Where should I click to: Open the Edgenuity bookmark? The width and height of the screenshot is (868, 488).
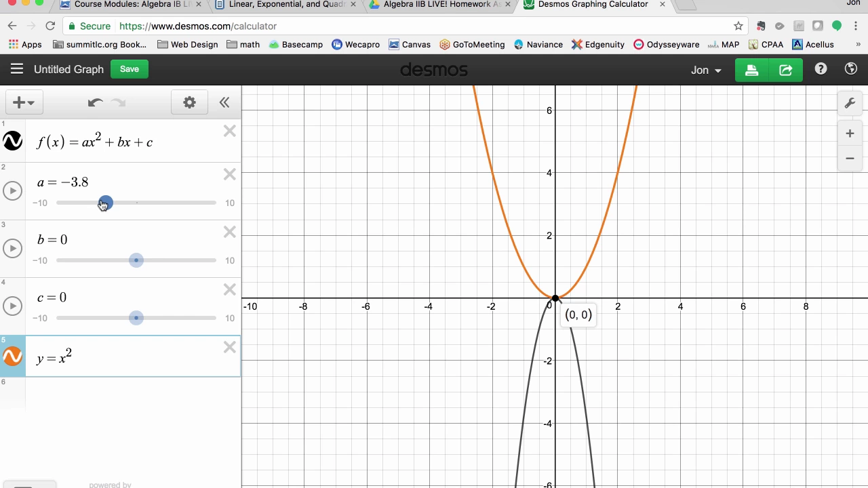pyautogui.click(x=598, y=45)
